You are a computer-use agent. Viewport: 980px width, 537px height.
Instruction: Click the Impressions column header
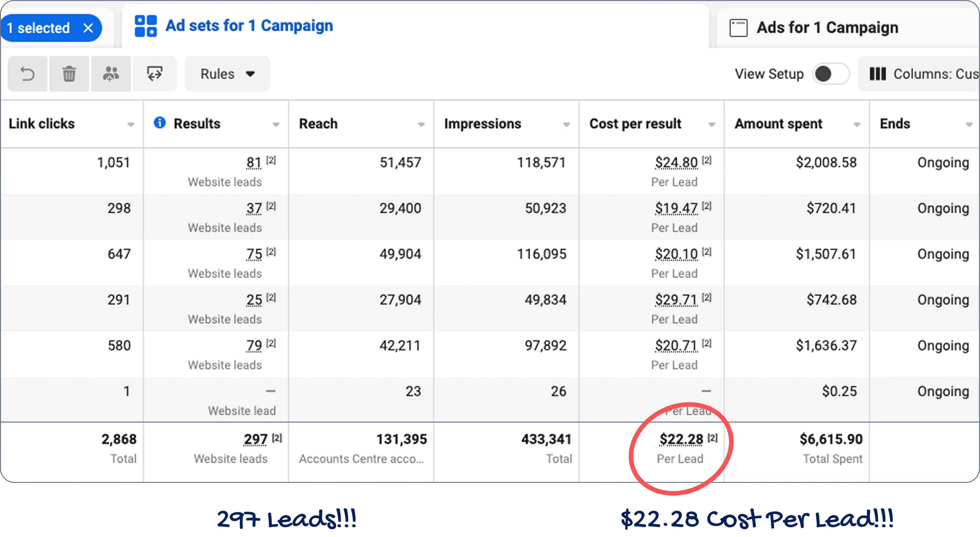tap(482, 124)
